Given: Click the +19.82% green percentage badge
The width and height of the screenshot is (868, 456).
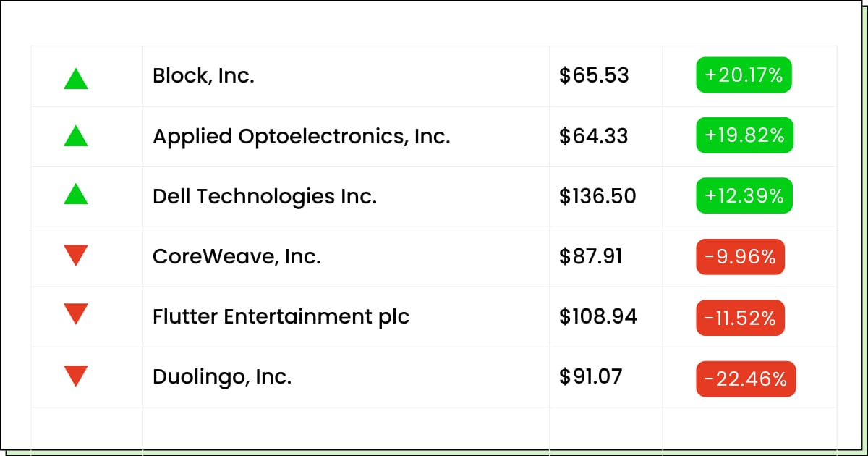Looking at the screenshot, I should 745,135.
